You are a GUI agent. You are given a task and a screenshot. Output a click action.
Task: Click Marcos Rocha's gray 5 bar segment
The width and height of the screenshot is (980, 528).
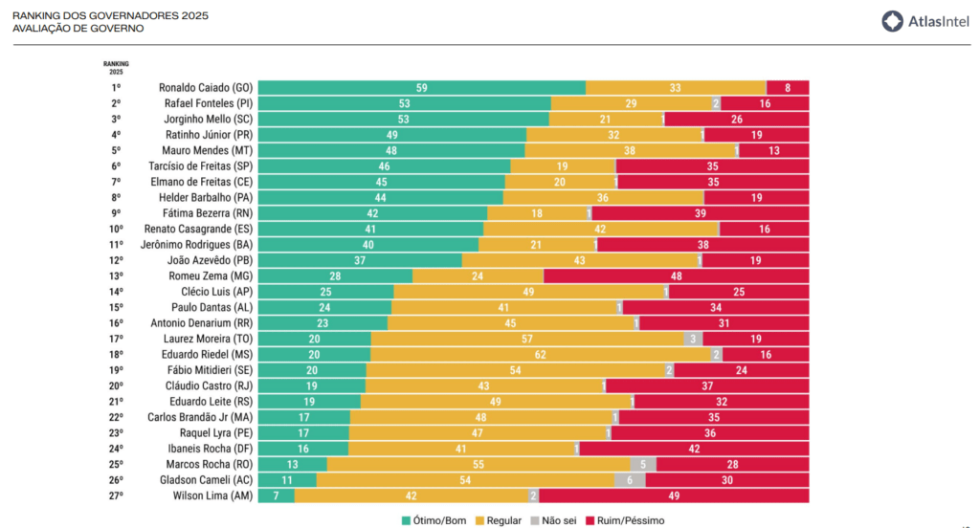tap(642, 464)
